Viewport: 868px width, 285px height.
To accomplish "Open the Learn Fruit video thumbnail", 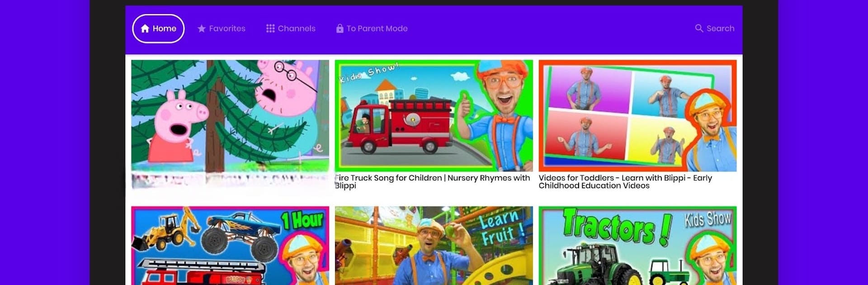I will [x=434, y=246].
